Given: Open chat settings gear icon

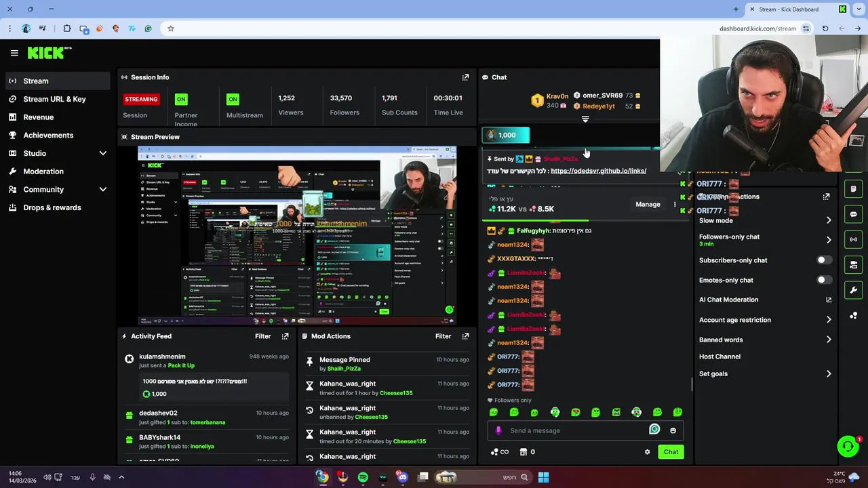Looking at the screenshot, I should (x=647, y=452).
